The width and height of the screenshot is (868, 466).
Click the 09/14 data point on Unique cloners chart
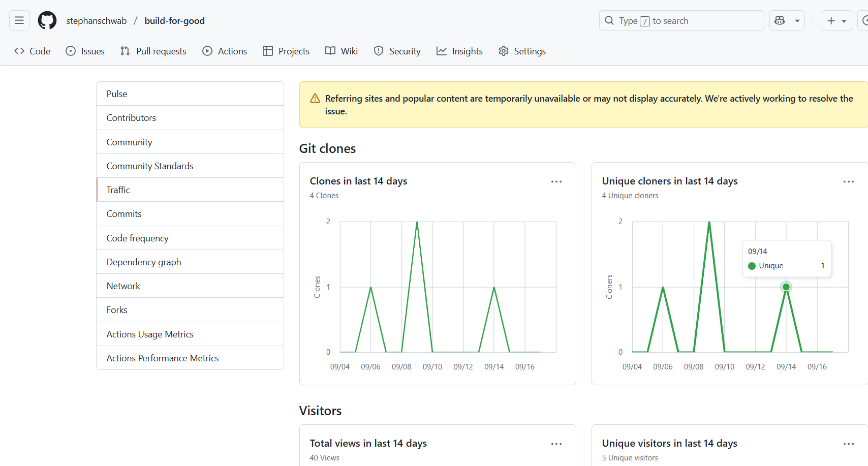click(786, 287)
